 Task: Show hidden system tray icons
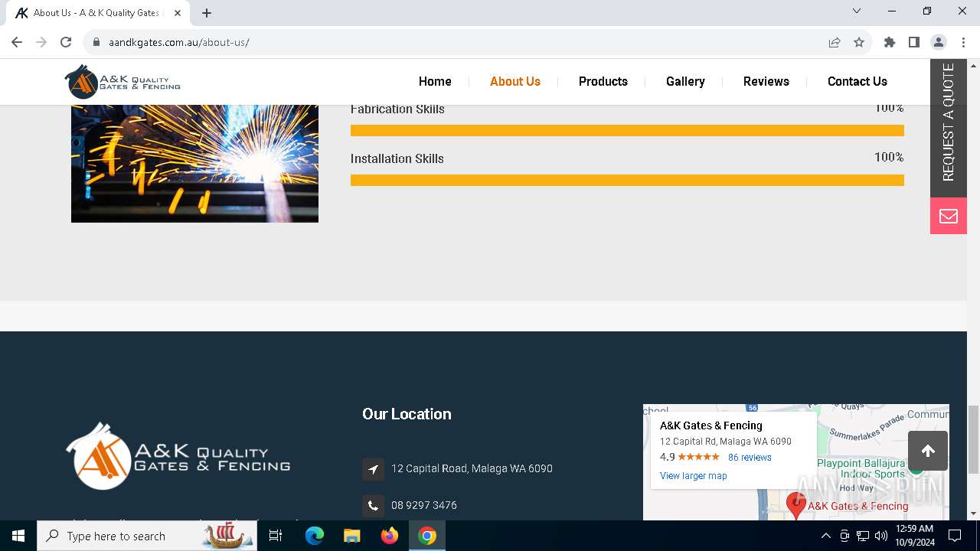pos(825,536)
